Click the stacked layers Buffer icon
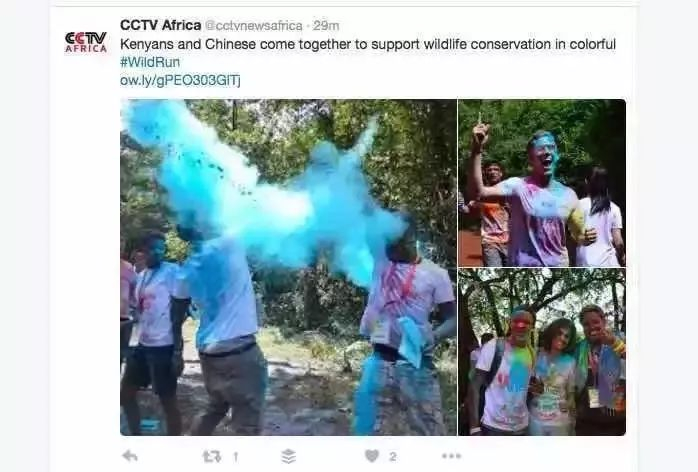This screenshot has height=472, width=698. (x=288, y=456)
